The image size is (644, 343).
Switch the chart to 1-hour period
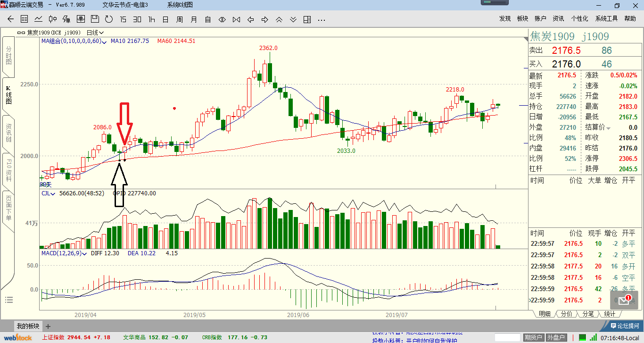(x=151, y=19)
